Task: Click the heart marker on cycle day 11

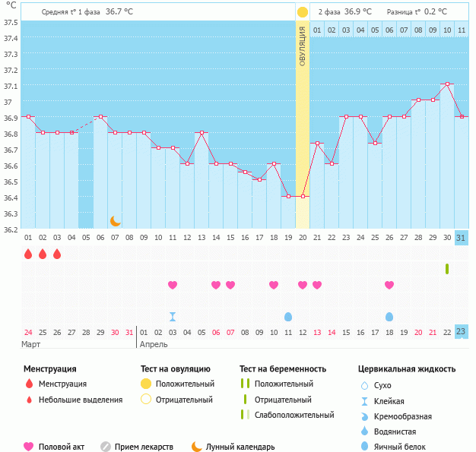Action: coord(173,285)
